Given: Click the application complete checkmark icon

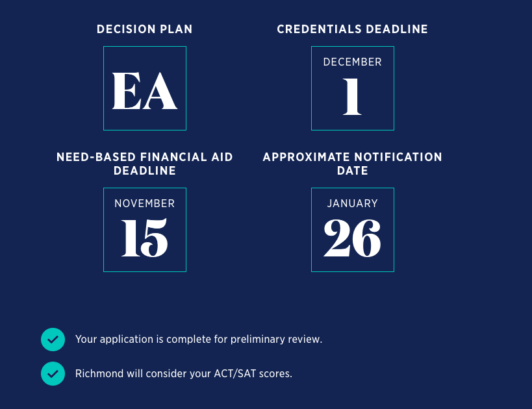Looking at the screenshot, I should tap(53, 340).
